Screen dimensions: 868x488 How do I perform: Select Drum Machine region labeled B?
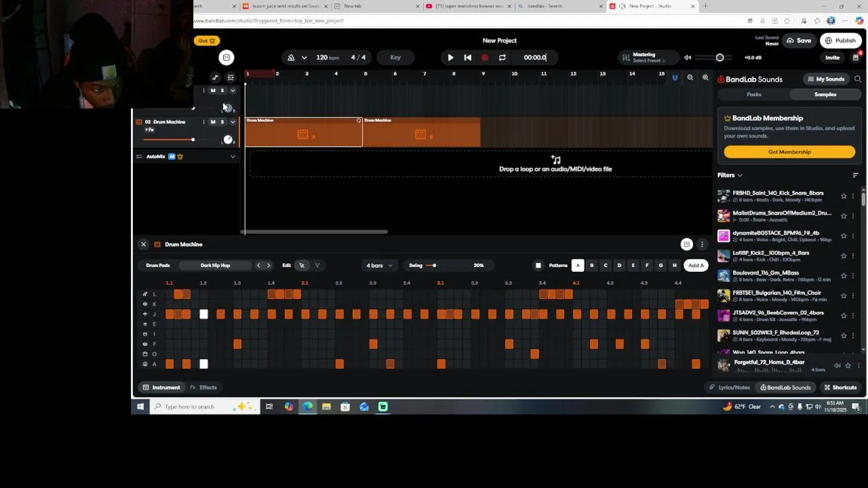coord(422,132)
